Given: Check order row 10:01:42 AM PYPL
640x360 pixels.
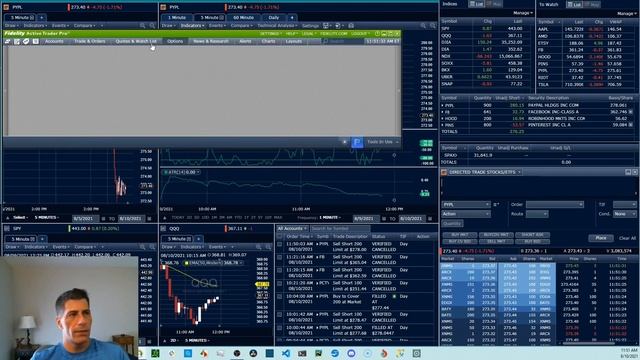Looking at the screenshot, I should [280, 315].
